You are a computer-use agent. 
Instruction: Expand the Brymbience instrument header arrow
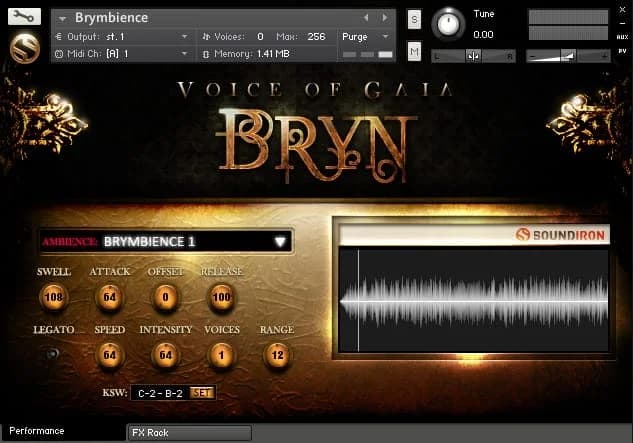(x=62, y=19)
